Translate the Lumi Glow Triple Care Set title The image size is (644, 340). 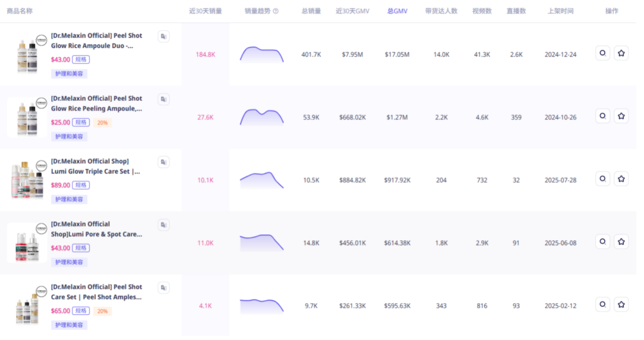pos(163,162)
